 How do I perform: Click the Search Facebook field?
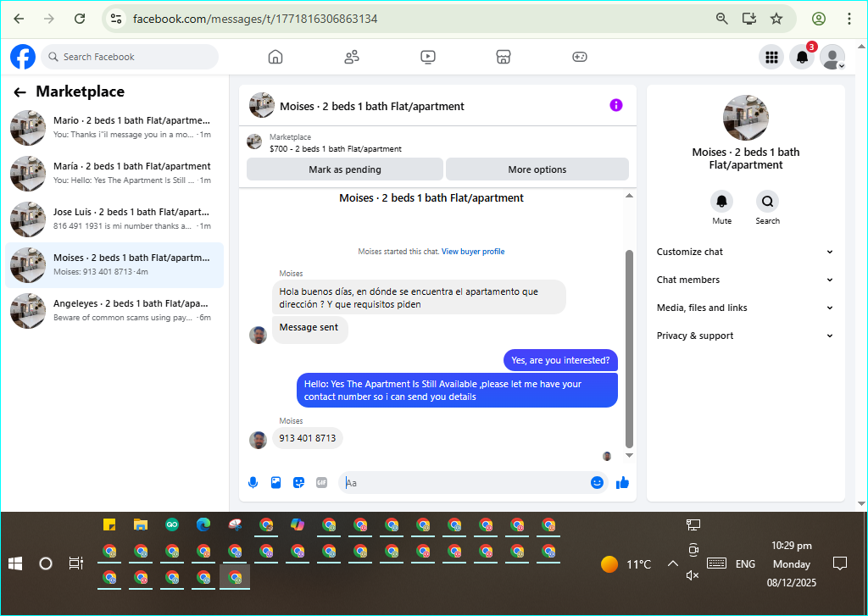point(130,57)
